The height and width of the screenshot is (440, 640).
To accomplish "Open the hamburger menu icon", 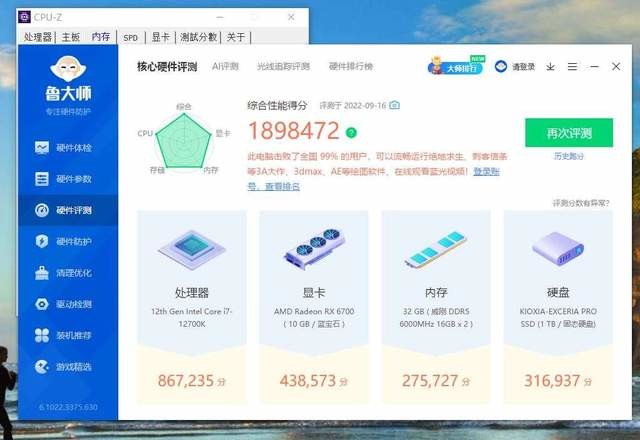I will [572, 67].
